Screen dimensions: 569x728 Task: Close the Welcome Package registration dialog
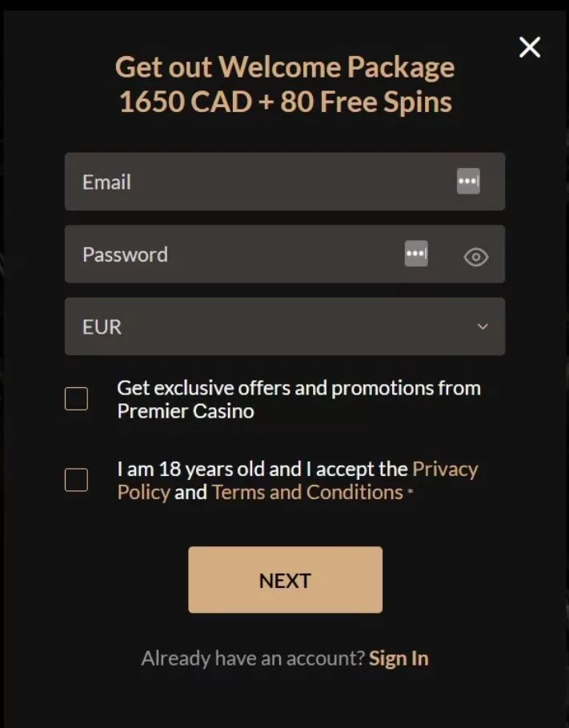529,47
